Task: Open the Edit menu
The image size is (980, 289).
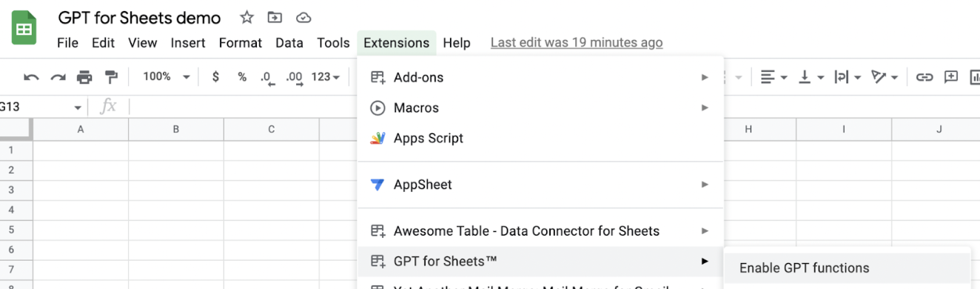Action: (x=103, y=43)
